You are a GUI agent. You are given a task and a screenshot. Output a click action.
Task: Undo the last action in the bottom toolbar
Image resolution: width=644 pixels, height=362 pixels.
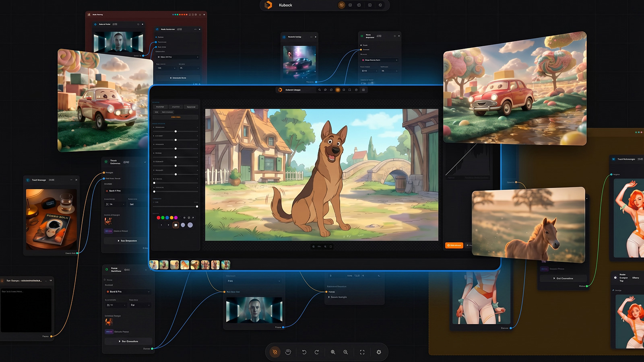(x=304, y=352)
